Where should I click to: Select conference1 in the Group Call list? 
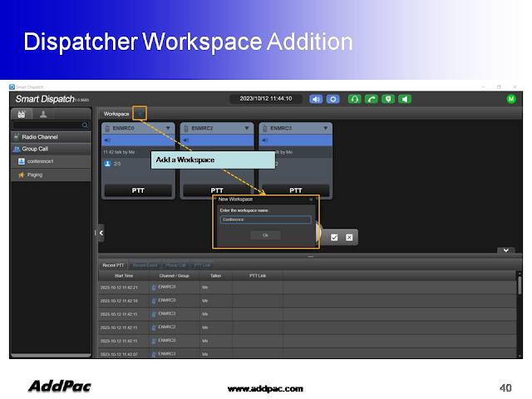tap(51, 161)
